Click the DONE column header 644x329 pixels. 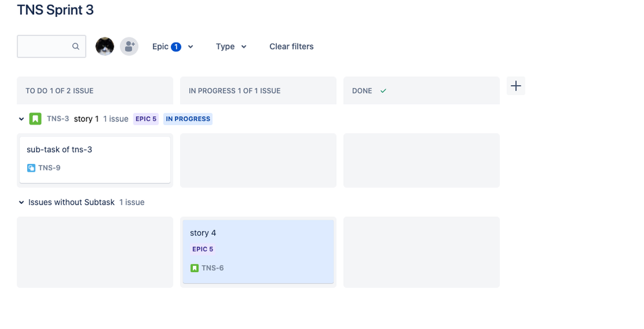click(421, 91)
